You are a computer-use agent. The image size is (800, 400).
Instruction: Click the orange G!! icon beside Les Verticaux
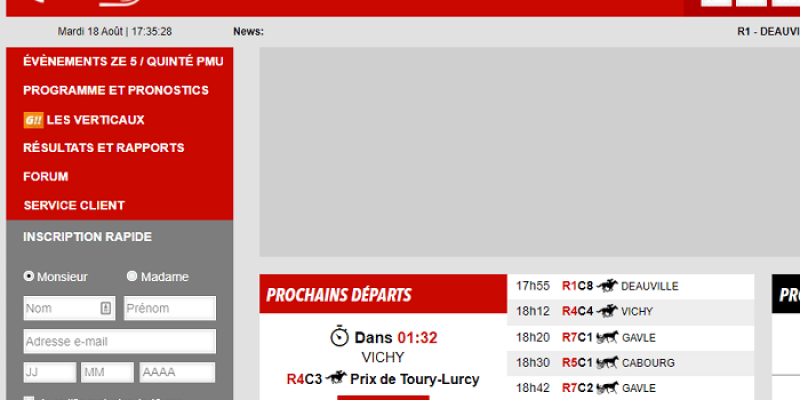33,120
